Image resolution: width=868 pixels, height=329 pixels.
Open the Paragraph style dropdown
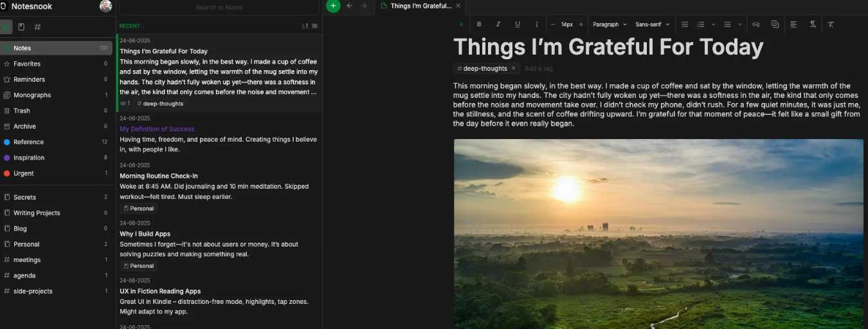pyautogui.click(x=609, y=24)
